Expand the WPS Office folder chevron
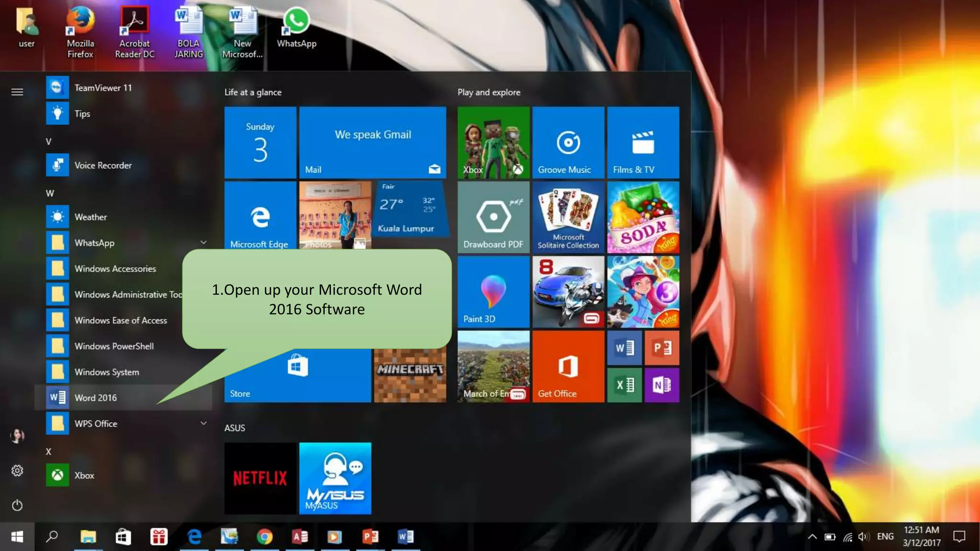 point(203,423)
